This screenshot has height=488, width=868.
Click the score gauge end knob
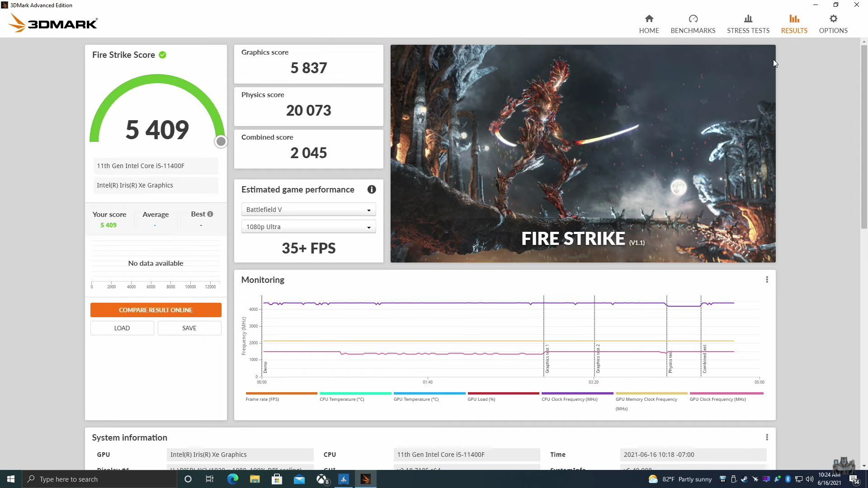(x=221, y=141)
